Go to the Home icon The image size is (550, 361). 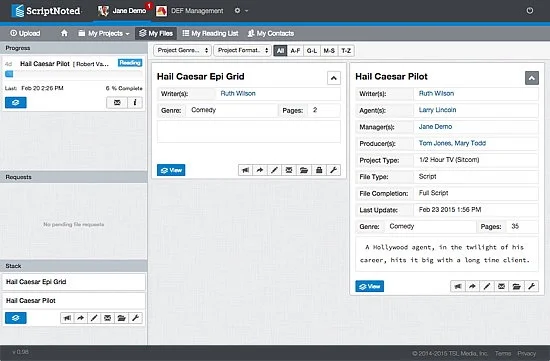point(64,33)
